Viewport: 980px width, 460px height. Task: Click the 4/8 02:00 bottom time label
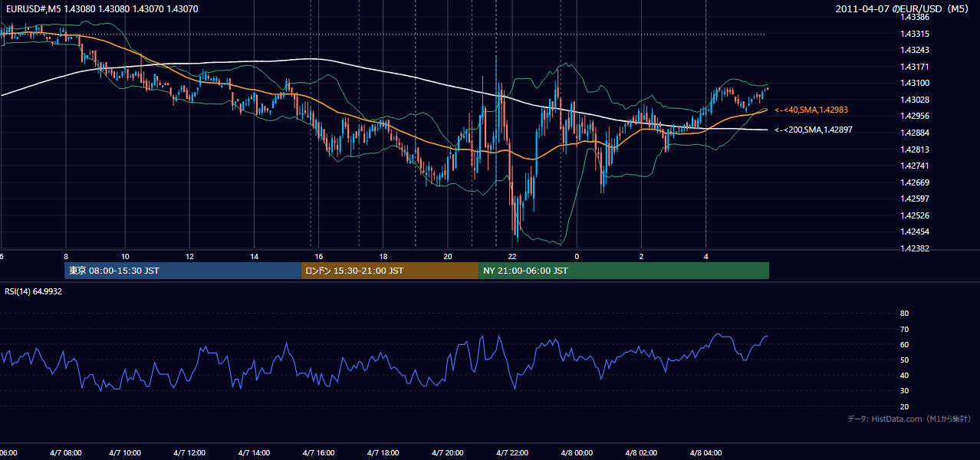click(641, 453)
